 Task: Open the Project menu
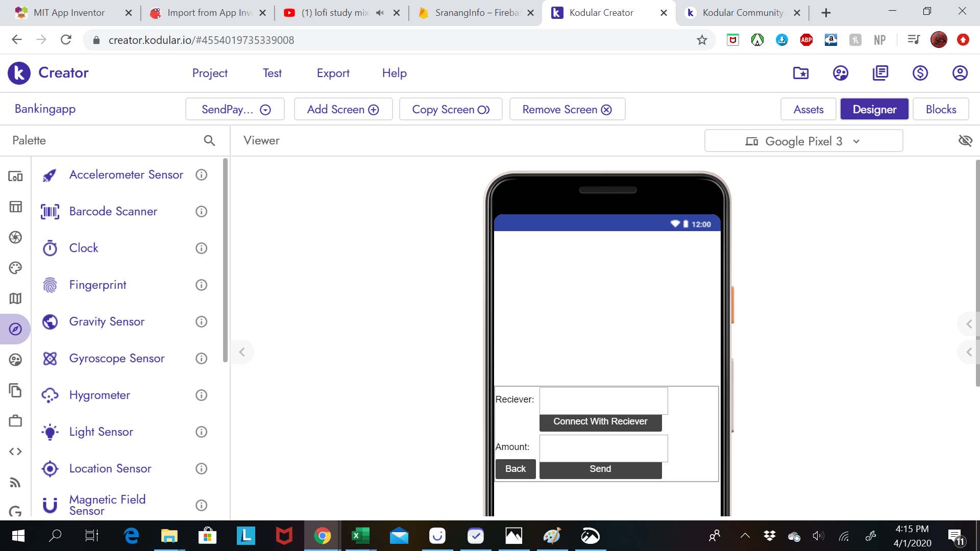(210, 73)
